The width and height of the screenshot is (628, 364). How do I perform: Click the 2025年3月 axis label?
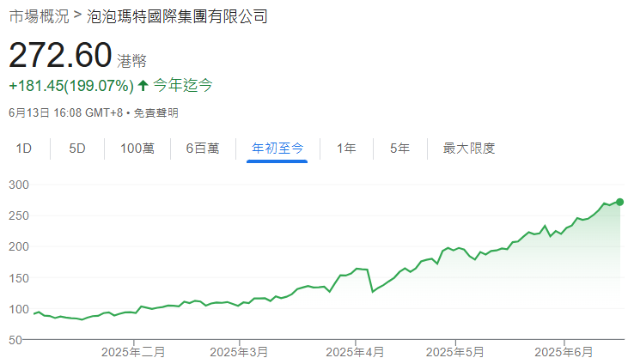239,352
